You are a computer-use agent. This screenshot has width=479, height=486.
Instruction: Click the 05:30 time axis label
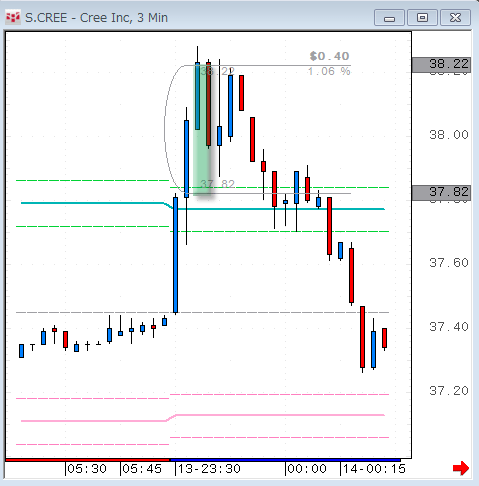[87, 469]
